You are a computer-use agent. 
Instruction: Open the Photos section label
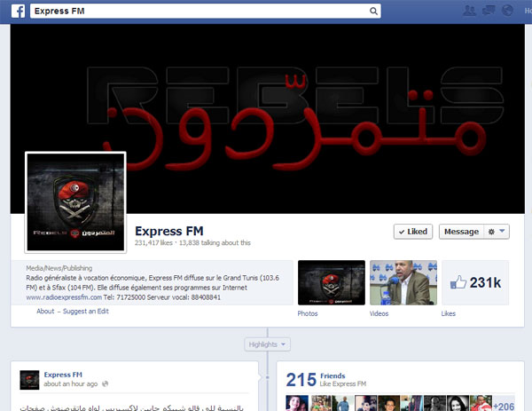click(x=308, y=313)
